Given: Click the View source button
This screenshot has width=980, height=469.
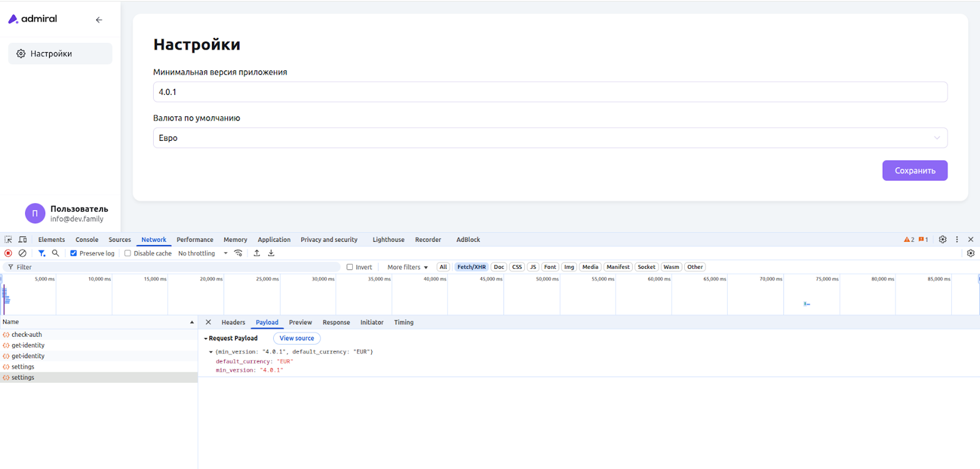Looking at the screenshot, I should 296,339.
